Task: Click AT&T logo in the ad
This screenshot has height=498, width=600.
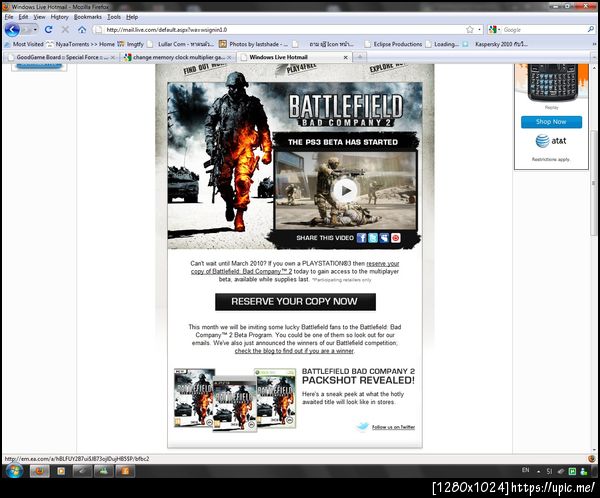Action: click(551, 141)
